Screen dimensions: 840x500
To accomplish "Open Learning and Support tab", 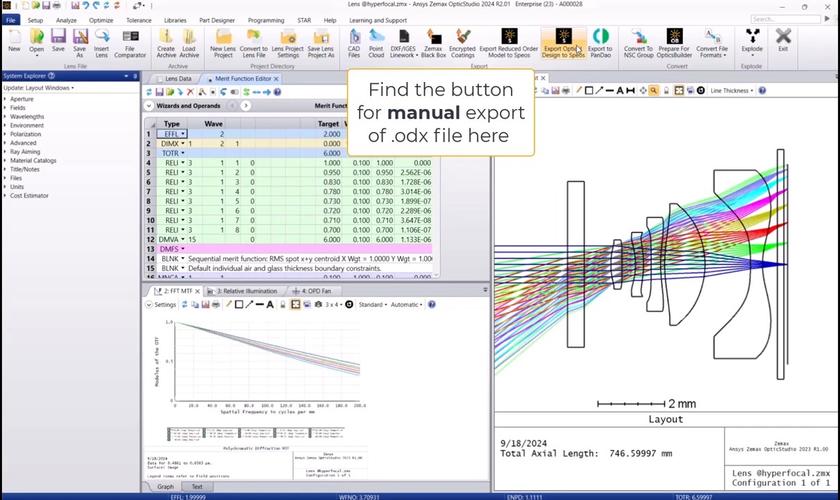I will pos(378,20).
